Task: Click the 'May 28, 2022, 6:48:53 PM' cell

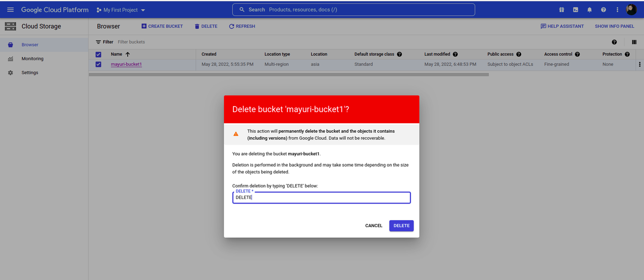Action: (x=451, y=64)
